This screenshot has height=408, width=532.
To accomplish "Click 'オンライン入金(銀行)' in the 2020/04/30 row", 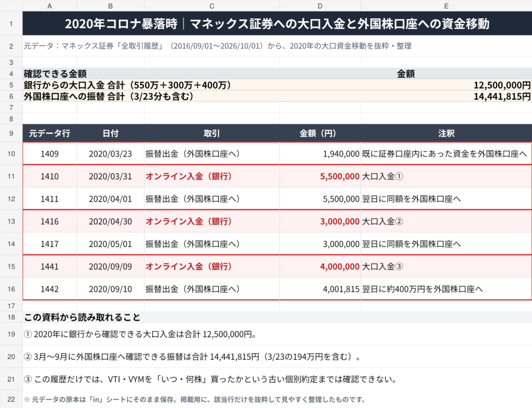I will (212, 221).
